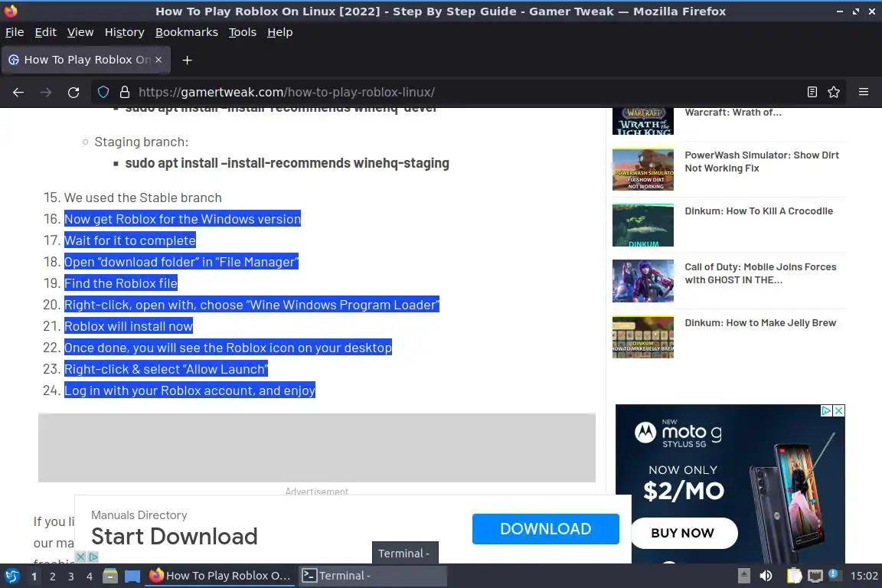Viewport: 882px width, 588px height.
Task: Open the LXQt start menu
Action: [x=11, y=577]
